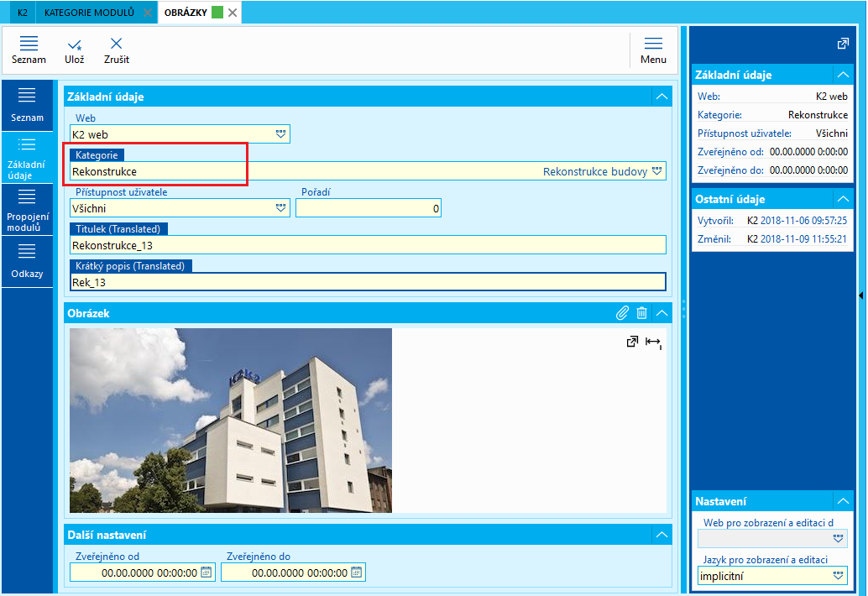Collapse the Další nastavení section

point(662,535)
